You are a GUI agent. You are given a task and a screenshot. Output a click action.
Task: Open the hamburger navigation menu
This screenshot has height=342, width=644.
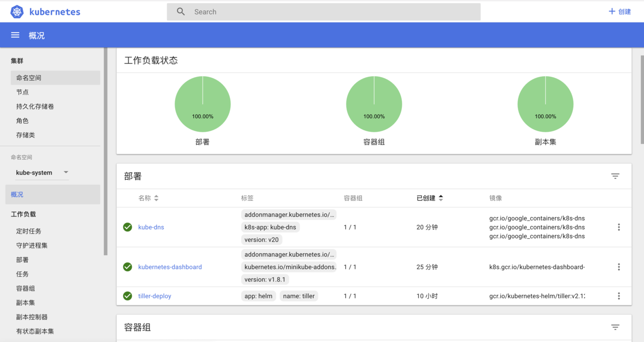(15, 35)
